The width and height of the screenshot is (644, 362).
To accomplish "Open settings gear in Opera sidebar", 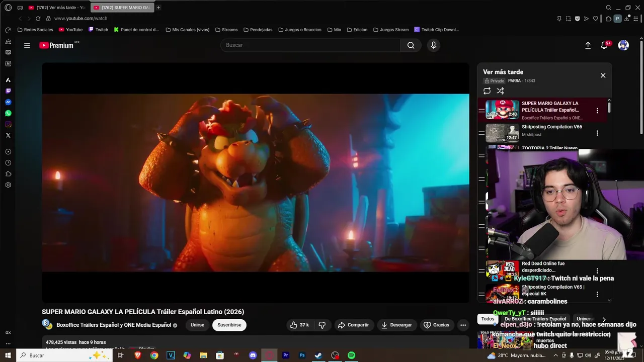I will point(8,185).
